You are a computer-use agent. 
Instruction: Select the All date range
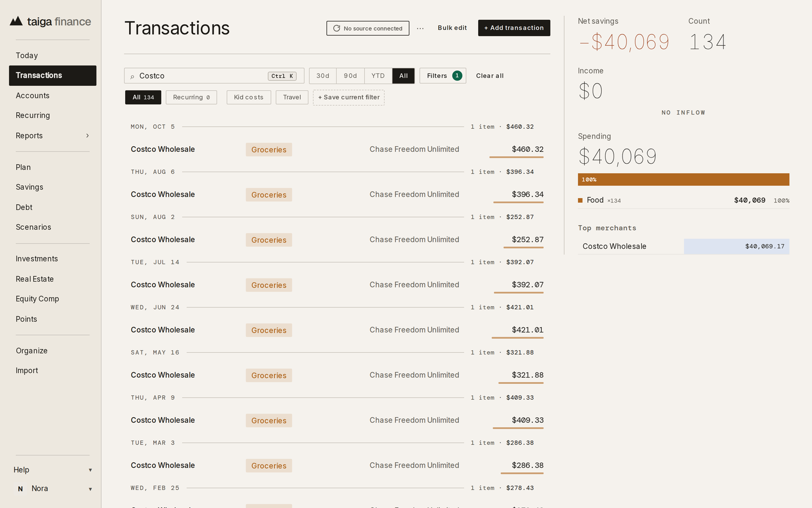[403, 76]
